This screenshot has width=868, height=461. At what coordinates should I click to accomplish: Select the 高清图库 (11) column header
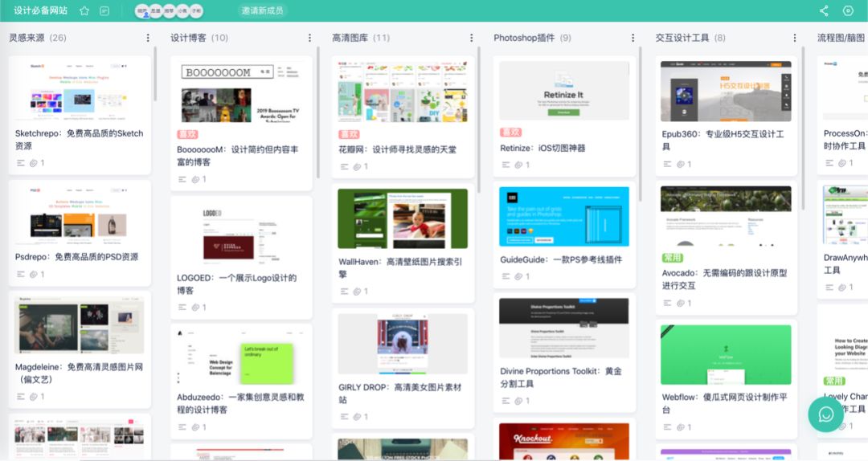tap(361, 38)
